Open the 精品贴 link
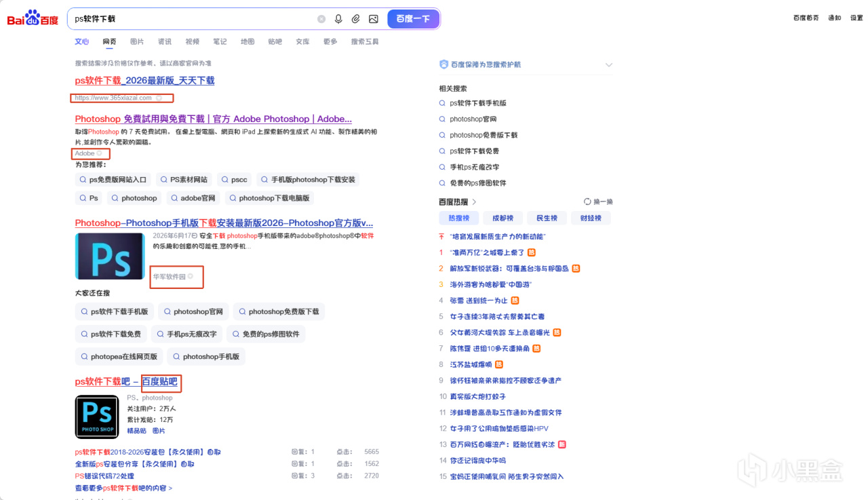The width and height of the screenshot is (868, 500). (136, 431)
